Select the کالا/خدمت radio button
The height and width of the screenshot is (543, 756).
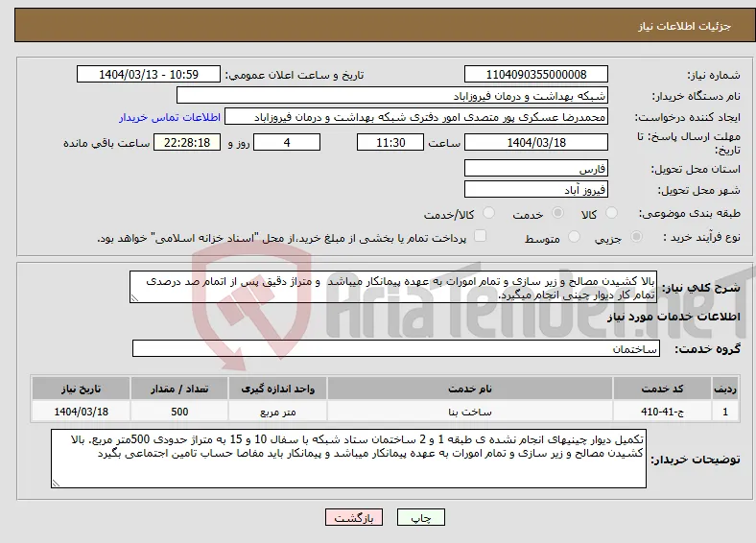(488, 213)
